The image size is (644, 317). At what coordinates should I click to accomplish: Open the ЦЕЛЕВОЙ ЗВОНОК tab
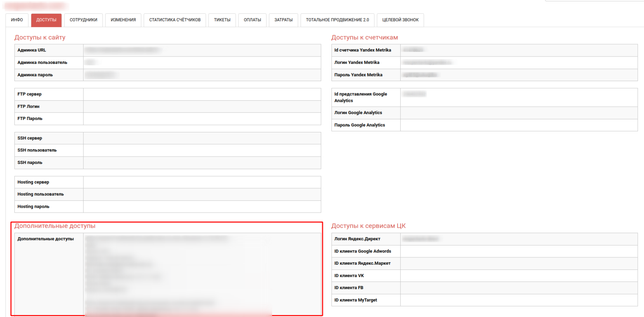pyautogui.click(x=400, y=20)
